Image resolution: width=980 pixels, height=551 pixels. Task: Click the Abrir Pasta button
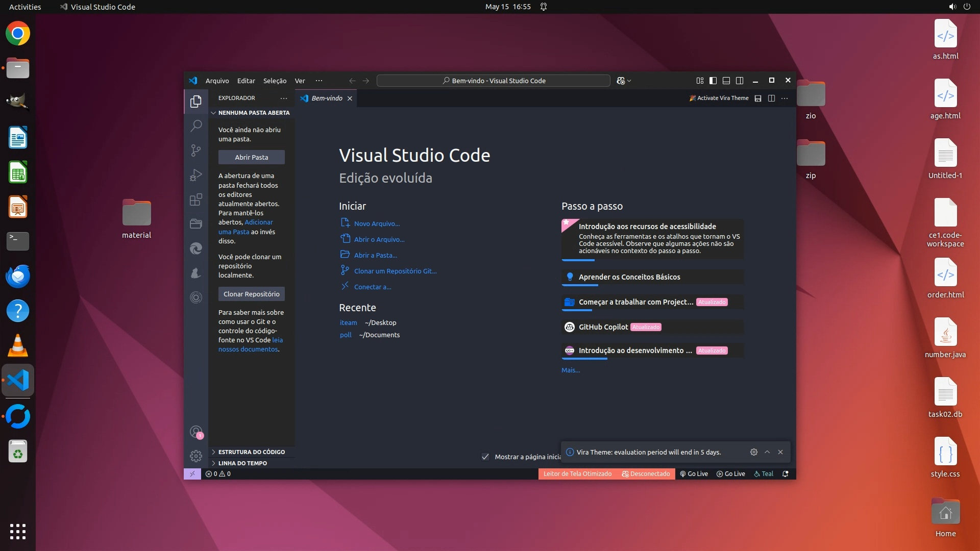coord(251,157)
